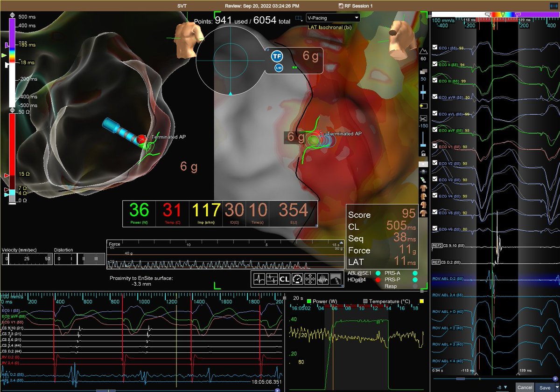Adjust the upper vertical slider below 50
Screen dimensions: 560x392
423,93
